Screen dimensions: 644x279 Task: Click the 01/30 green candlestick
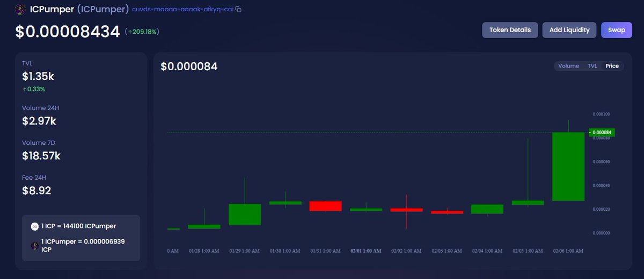coord(285,203)
